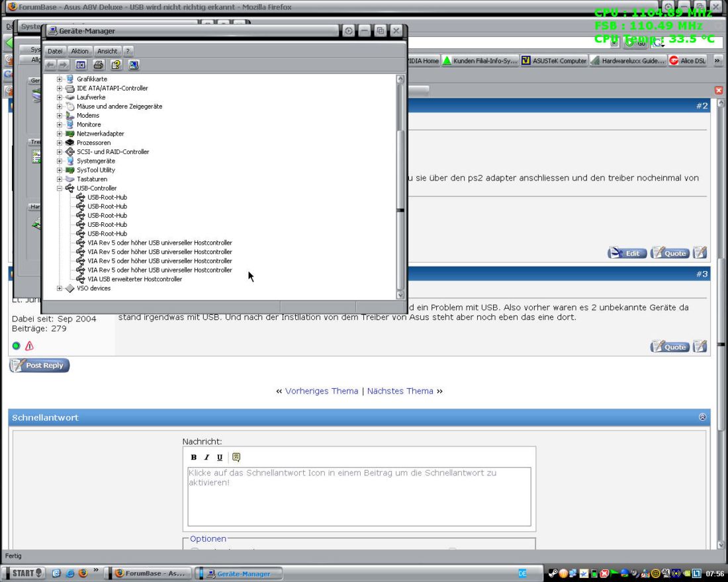
Task: Click the DE language indicator in taskbar
Action: 522,573
